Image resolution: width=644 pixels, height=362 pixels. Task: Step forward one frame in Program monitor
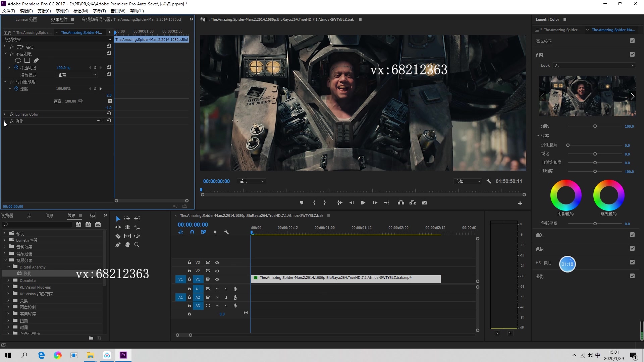click(x=375, y=203)
